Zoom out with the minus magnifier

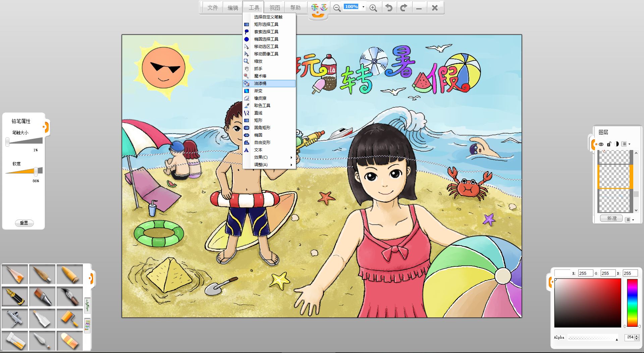coord(337,8)
